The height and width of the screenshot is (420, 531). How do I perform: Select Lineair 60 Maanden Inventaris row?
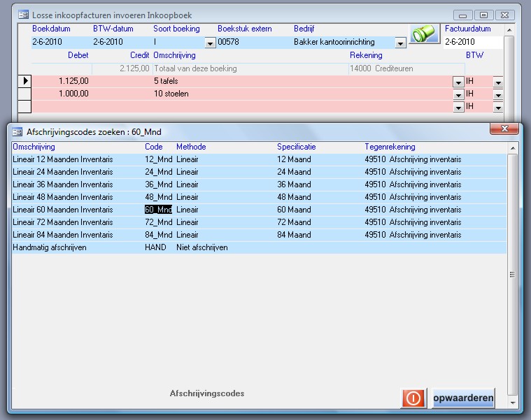point(259,210)
